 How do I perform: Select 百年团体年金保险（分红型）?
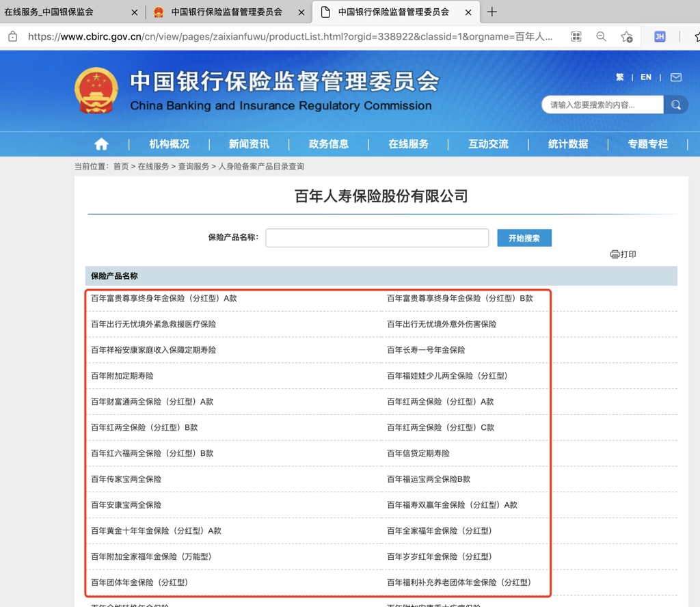pyautogui.click(x=141, y=583)
